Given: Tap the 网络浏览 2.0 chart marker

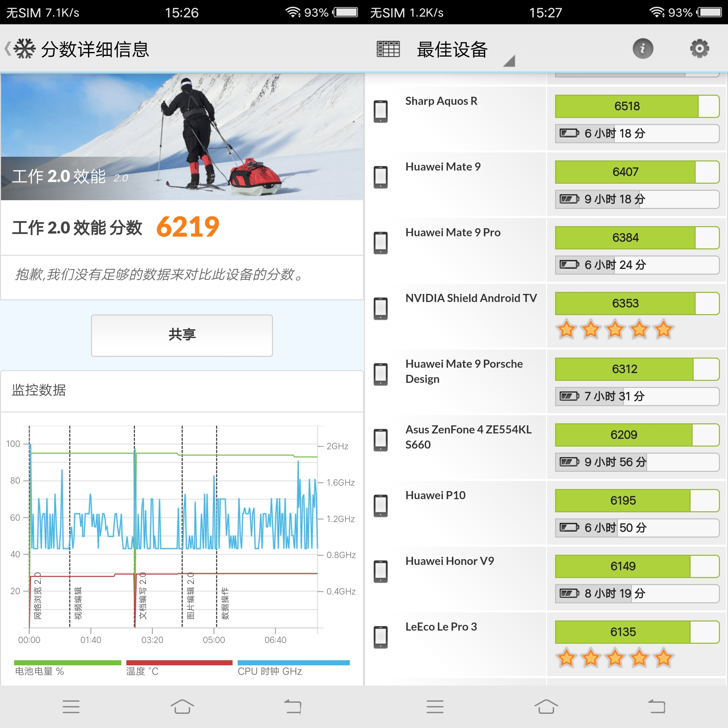Looking at the screenshot, I should (x=38, y=596).
